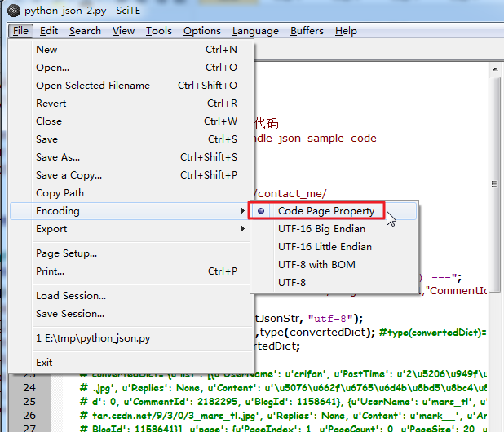Screen dimensions: 504x432
Task: Open the Search menu
Action: (x=85, y=31)
